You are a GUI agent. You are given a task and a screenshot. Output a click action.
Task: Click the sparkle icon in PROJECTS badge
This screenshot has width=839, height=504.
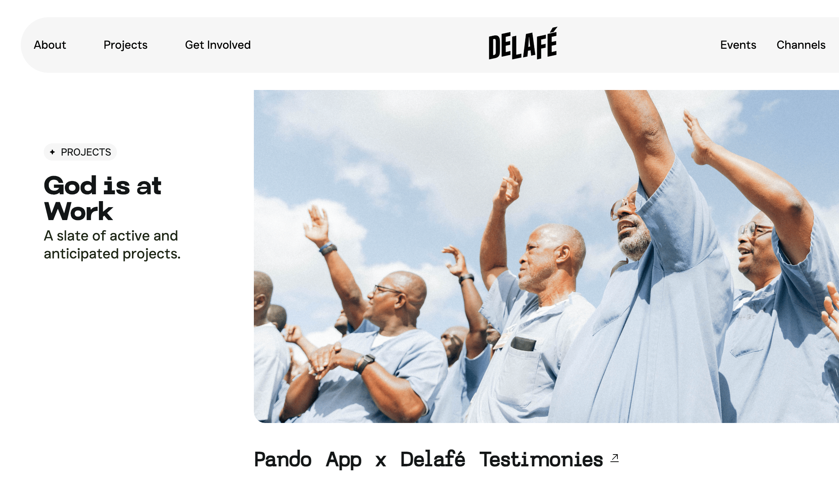[x=52, y=152]
